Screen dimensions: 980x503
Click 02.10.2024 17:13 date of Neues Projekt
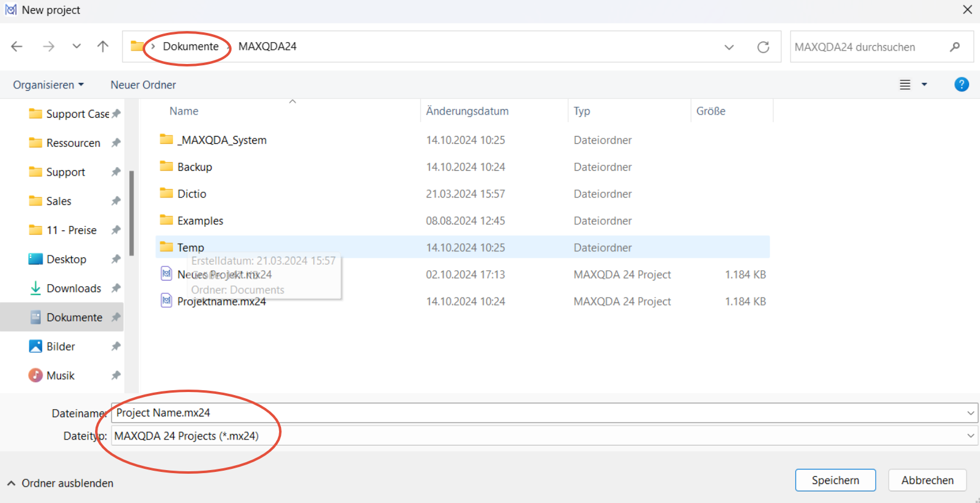point(466,274)
